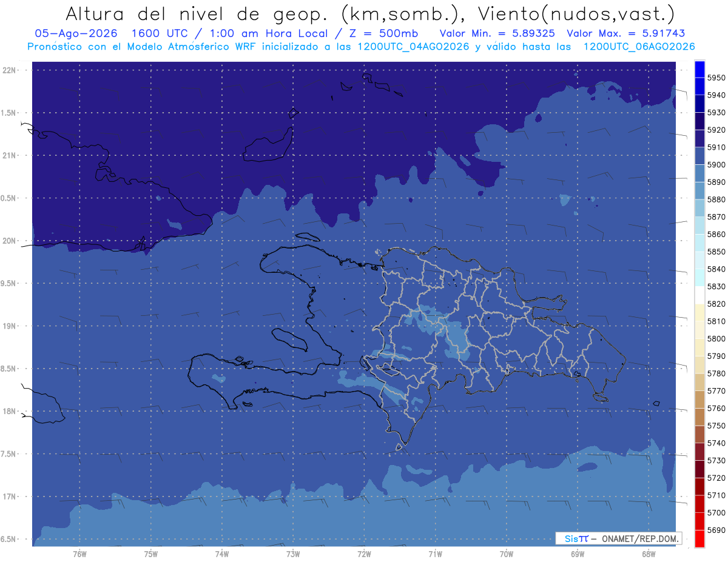Click the '5870' colorbar value
Image resolution: width=728 pixels, height=562 pixels.
coord(716,217)
